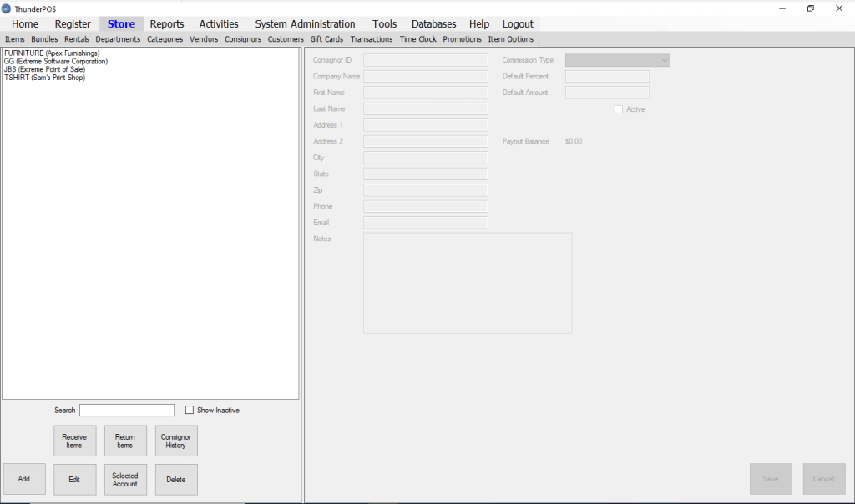Click the Delete button
Image resolution: width=855 pixels, height=504 pixels.
coord(176,479)
